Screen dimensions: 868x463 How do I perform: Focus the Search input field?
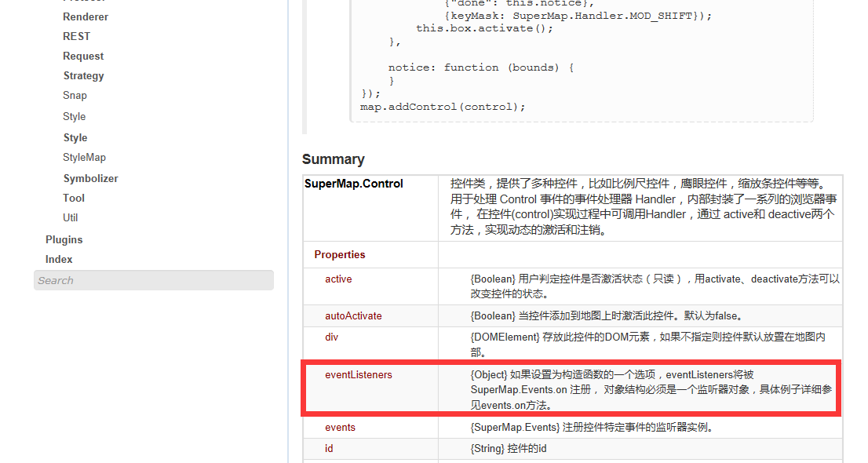154,280
